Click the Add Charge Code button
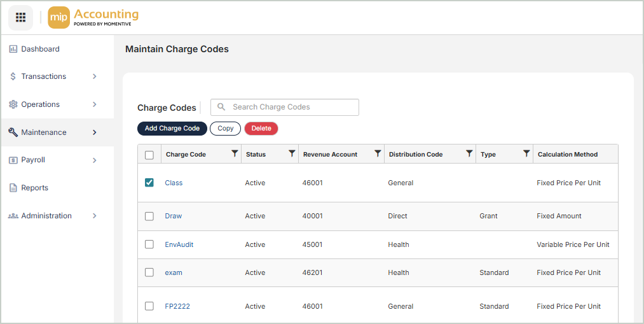The width and height of the screenshot is (644, 324). pos(172,129)
